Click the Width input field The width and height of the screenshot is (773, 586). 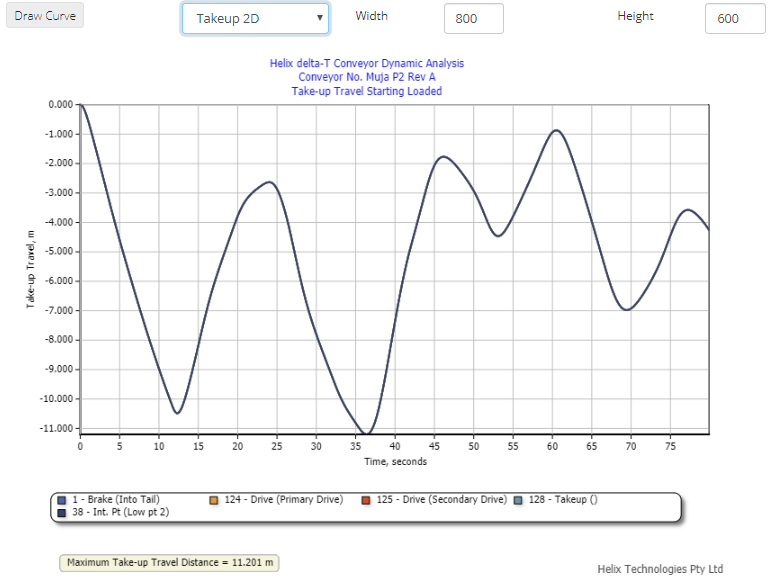click(473, 18)
